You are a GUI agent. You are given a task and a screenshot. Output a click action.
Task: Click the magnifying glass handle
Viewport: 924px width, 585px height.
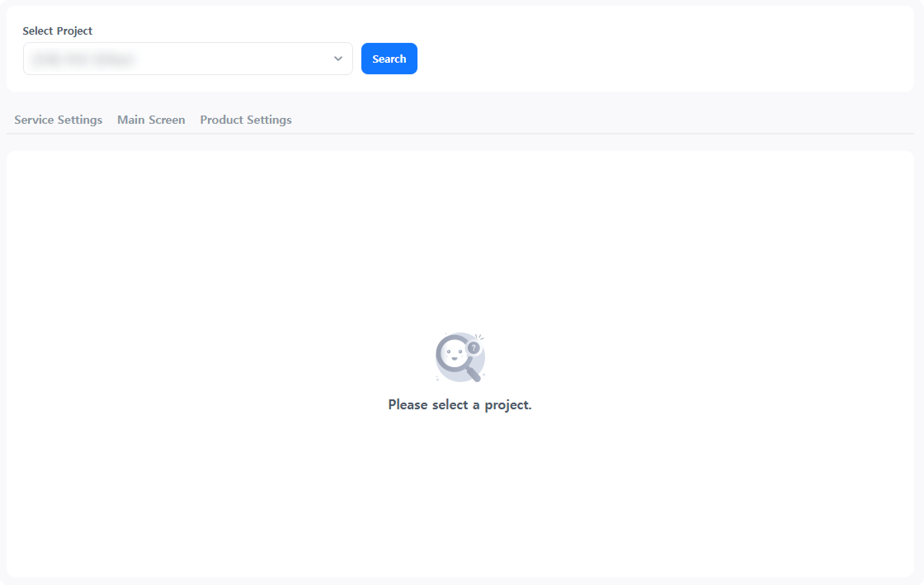pos(473,375)
